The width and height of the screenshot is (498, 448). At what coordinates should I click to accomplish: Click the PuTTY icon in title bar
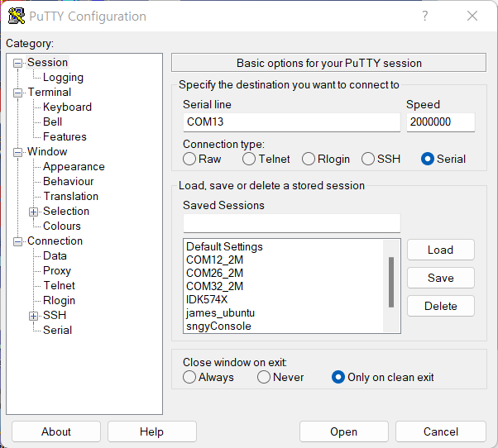(17, 16)
